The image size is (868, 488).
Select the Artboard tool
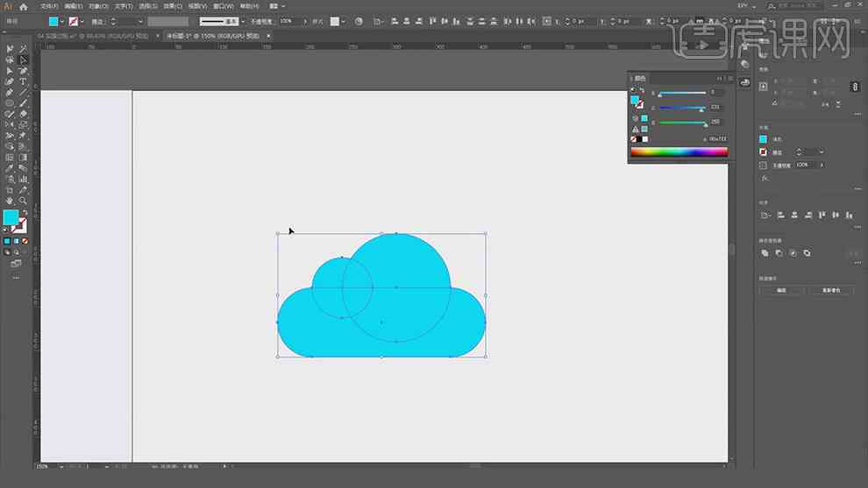click(x=10, y=190)
